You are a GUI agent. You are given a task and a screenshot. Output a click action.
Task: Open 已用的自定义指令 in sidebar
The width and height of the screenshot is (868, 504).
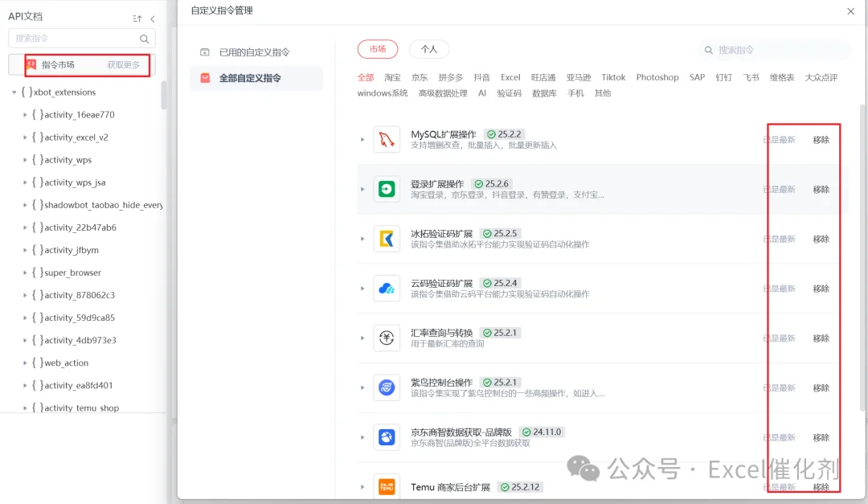point(256,52)
